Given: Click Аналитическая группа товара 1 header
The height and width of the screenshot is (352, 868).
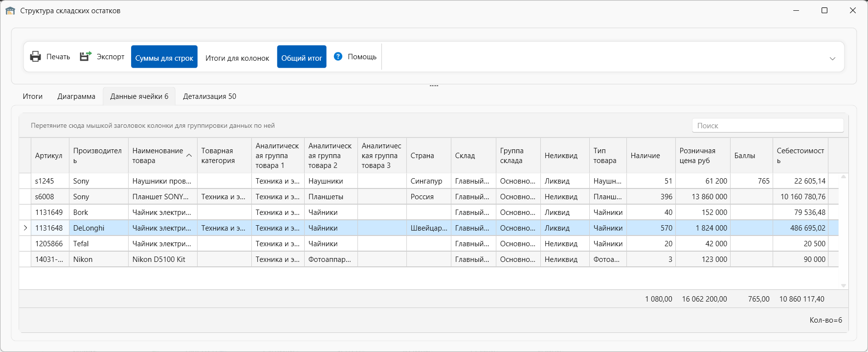Looking at the screenshot, I should [278, 156].
